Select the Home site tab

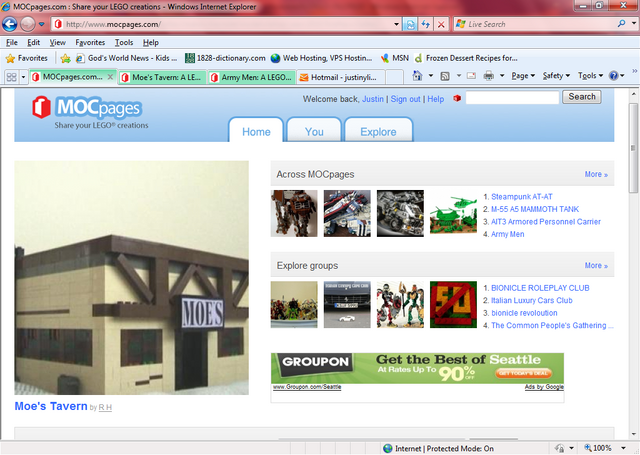point(256,130)
